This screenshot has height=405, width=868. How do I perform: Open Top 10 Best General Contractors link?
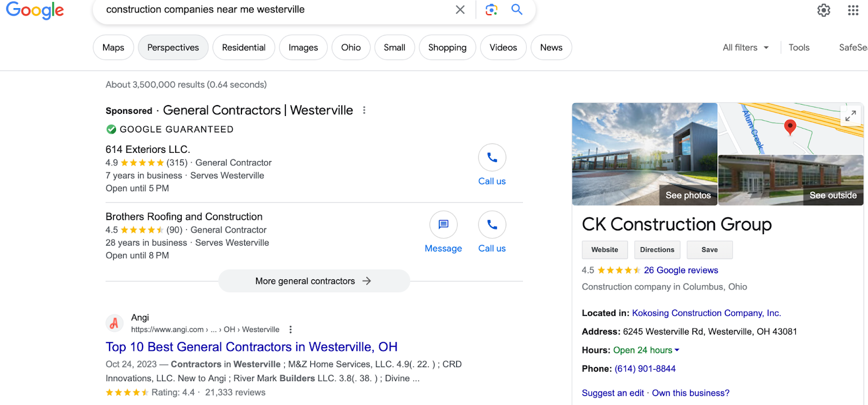pyautogui.click(x=251, y=347)
